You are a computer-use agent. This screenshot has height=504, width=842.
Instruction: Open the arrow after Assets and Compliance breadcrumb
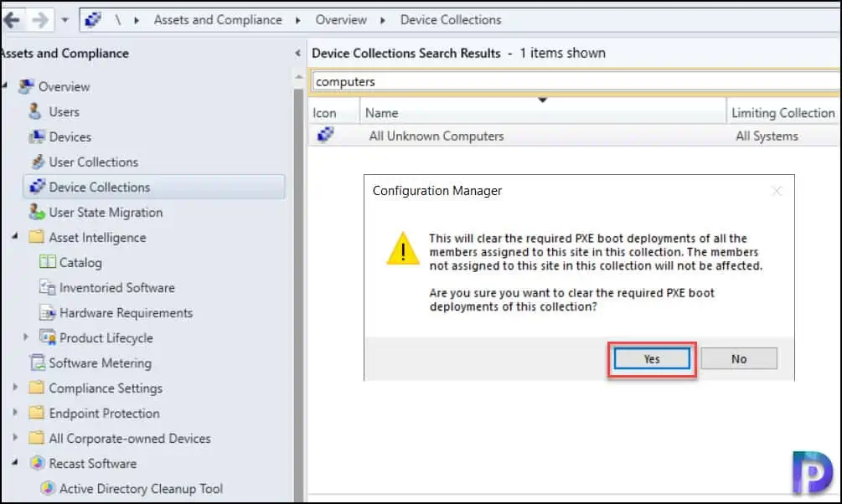[x=297, y=20]
